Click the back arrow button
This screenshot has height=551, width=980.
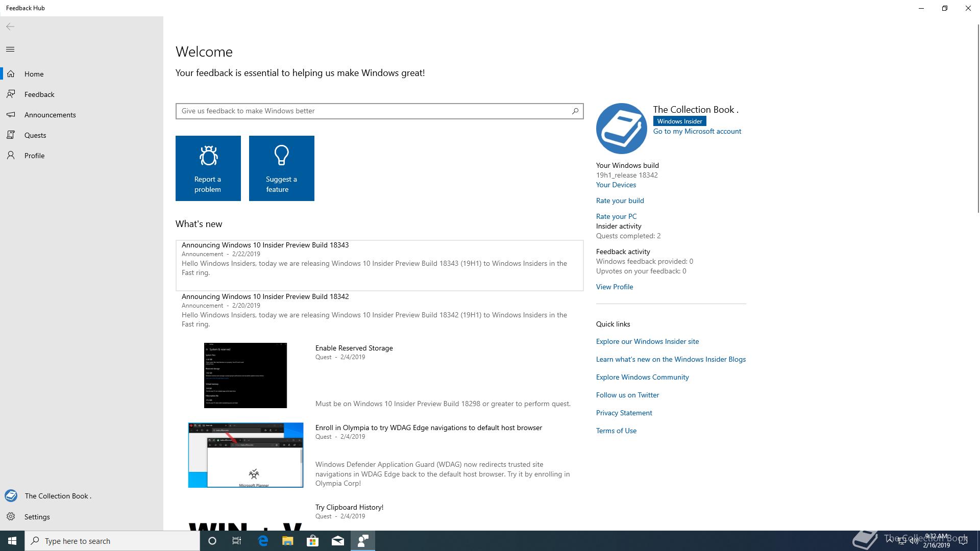pos(10,27)
